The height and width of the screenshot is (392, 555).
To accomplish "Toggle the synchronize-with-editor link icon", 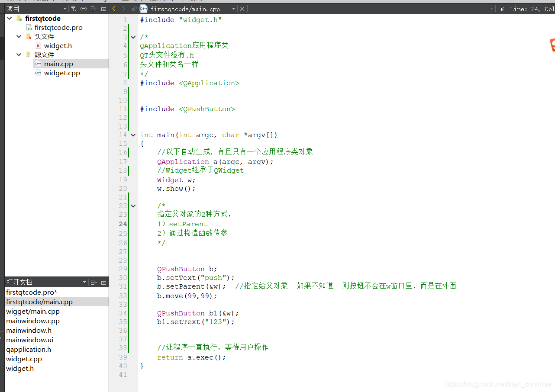I will tap(84, 9).
